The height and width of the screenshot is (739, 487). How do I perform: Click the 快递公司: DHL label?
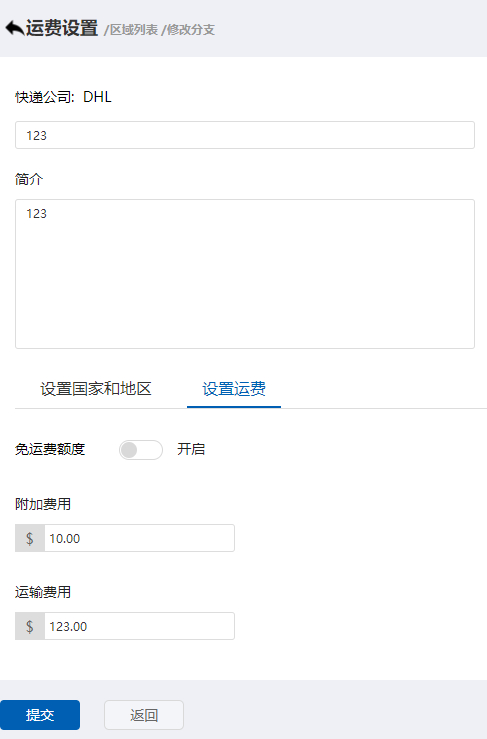coord(63,97)
